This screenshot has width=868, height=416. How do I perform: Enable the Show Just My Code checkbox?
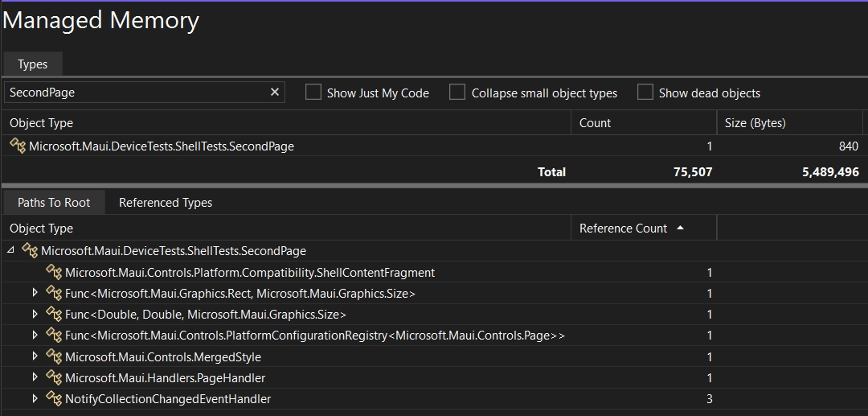point(313,93)
